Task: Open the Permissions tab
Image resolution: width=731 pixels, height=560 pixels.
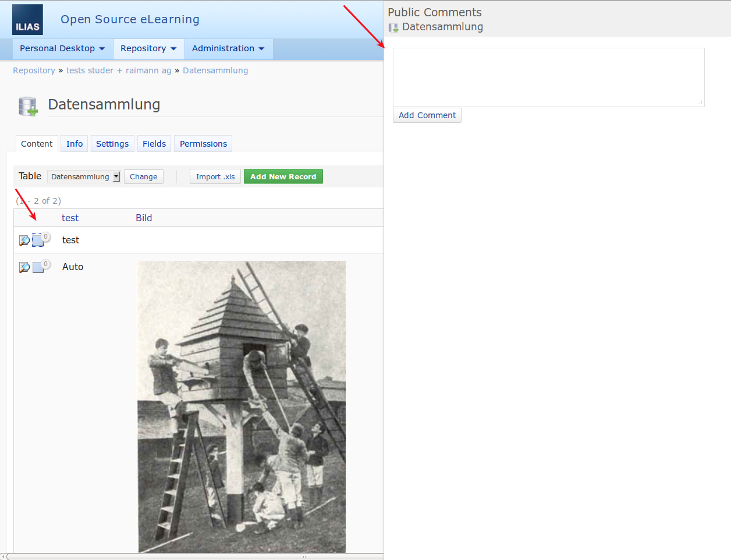Action: 203,144
